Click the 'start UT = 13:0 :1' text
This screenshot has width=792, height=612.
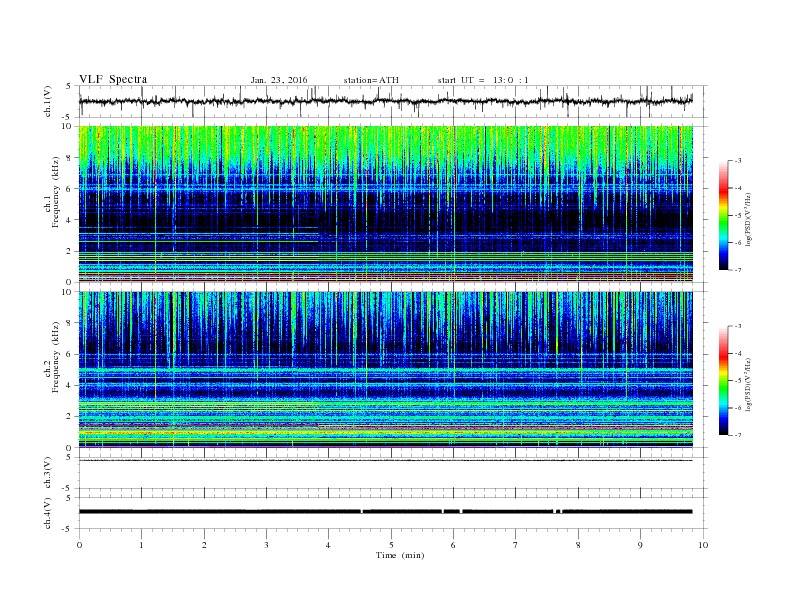(483, 80)
